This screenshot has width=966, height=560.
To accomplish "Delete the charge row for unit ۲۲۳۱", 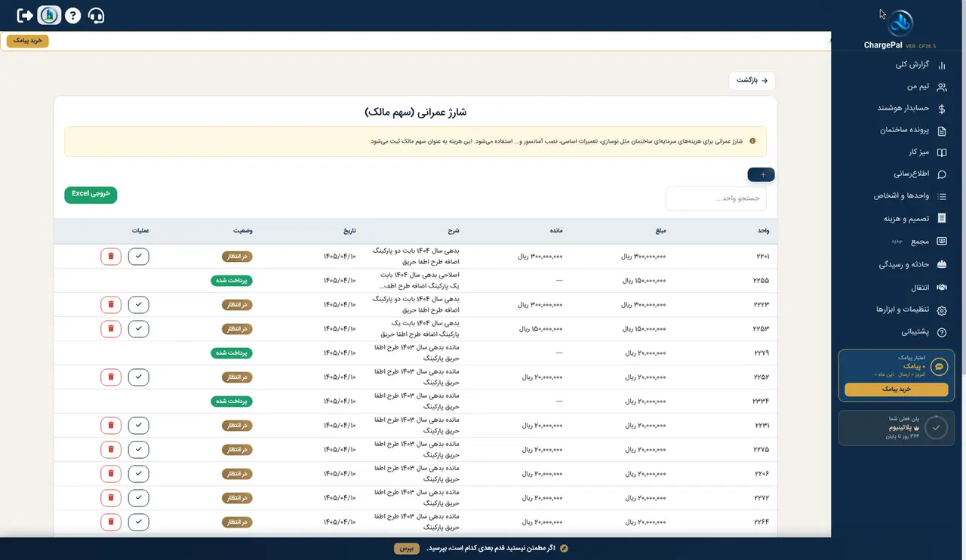I will coord(111,425).
